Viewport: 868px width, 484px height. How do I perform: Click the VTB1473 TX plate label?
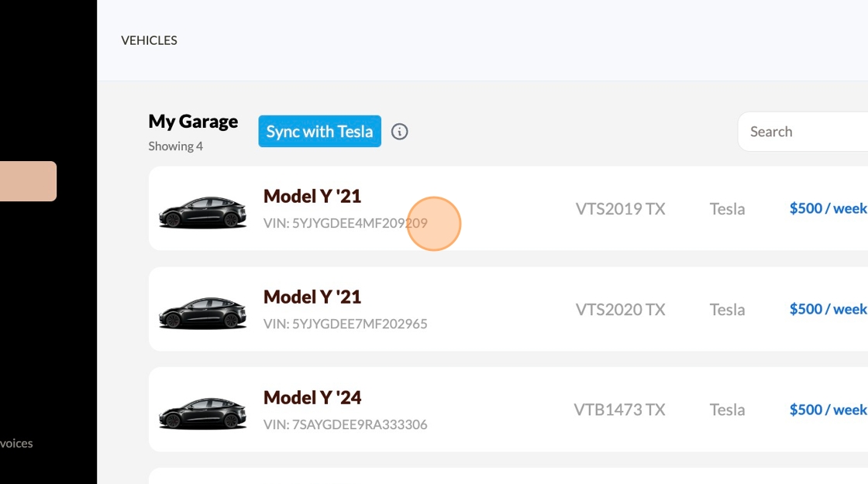(x=619, y=410)
